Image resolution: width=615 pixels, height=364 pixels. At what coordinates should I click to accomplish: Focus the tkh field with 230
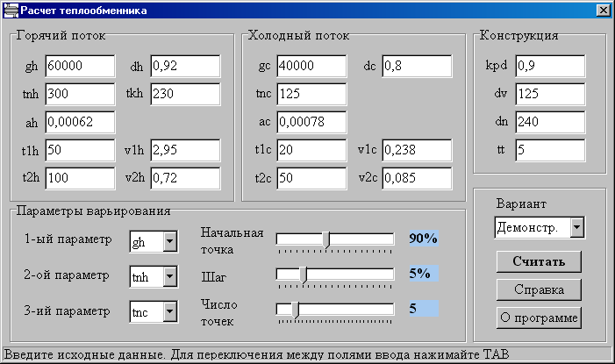(x=185, y=94)
